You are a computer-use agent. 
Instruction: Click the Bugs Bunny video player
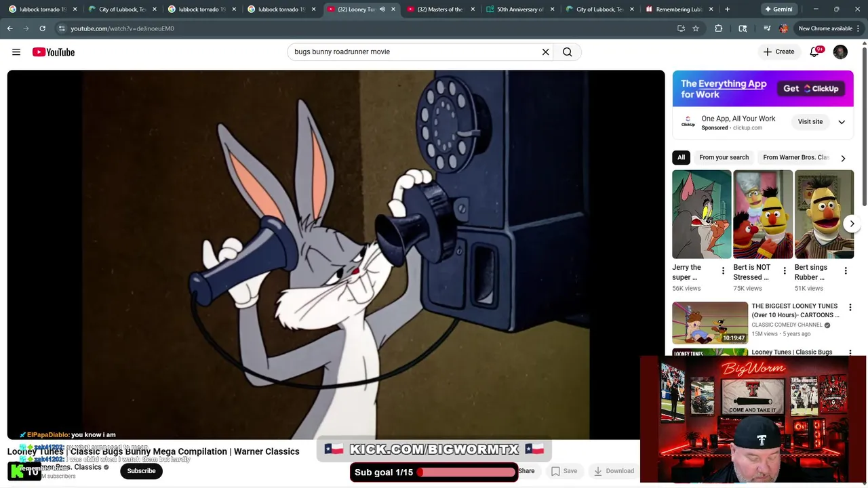336,255
